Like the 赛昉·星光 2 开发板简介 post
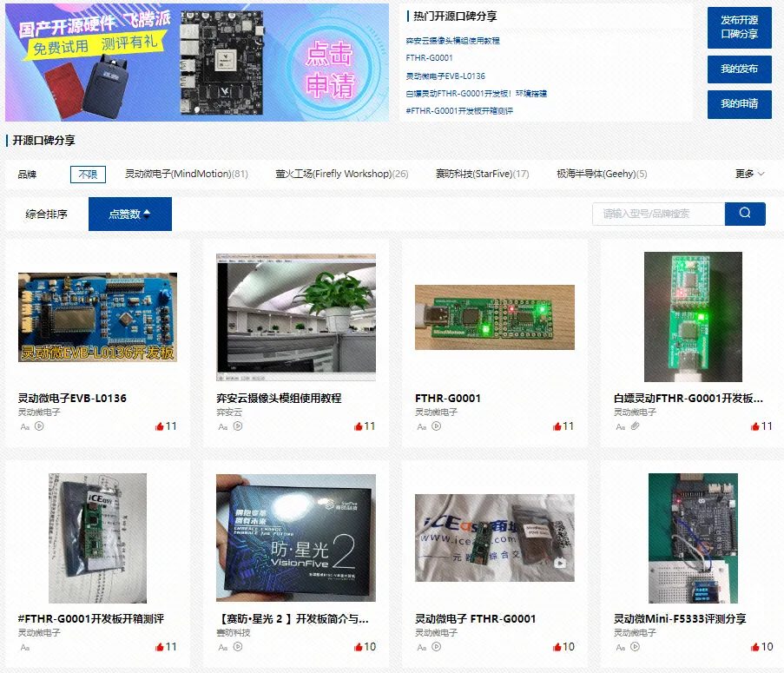This screenshot has width=784, height=673. point(358,647)
